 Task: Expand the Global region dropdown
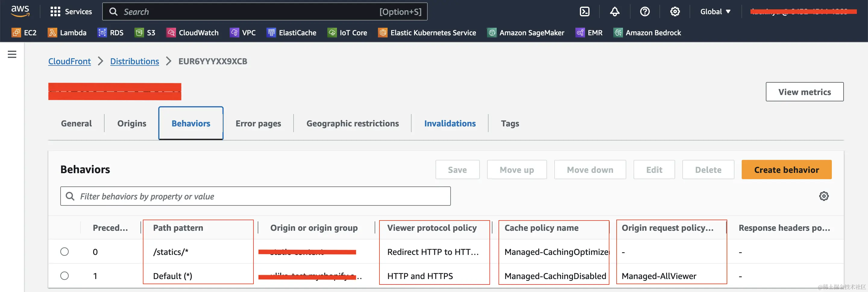(715, 12)
